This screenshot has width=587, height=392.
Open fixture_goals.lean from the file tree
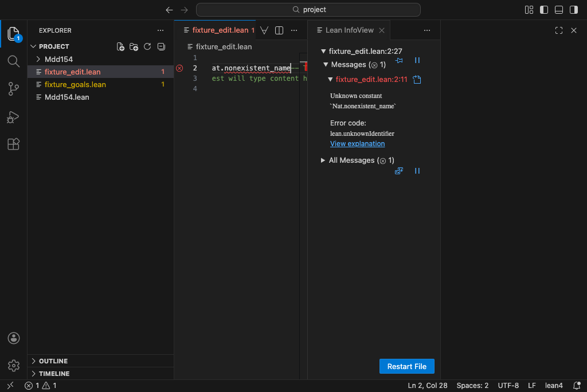point(75,84)
